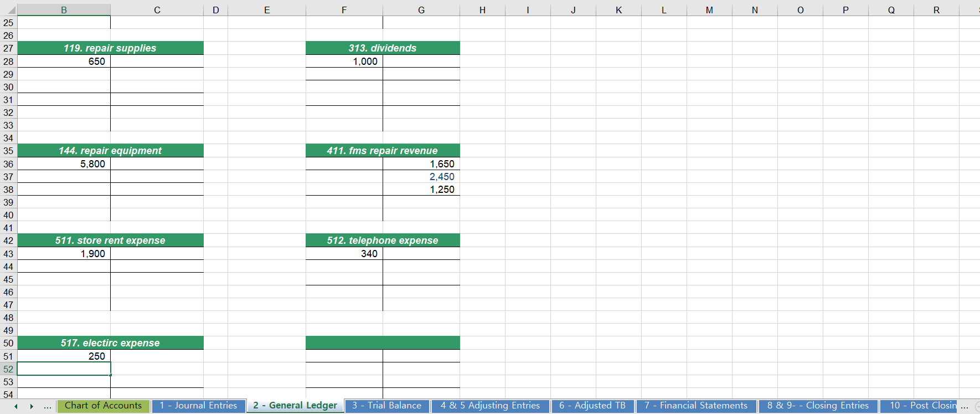This screenshot has height=414, width=980.
Task: Select column O by its header
Action: tap(800, 10)
